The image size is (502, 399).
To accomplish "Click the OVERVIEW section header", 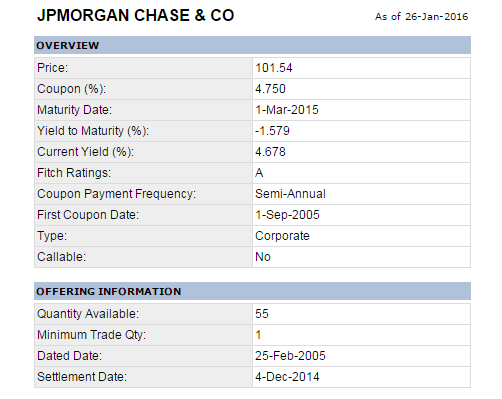I will tap(252, 45).
